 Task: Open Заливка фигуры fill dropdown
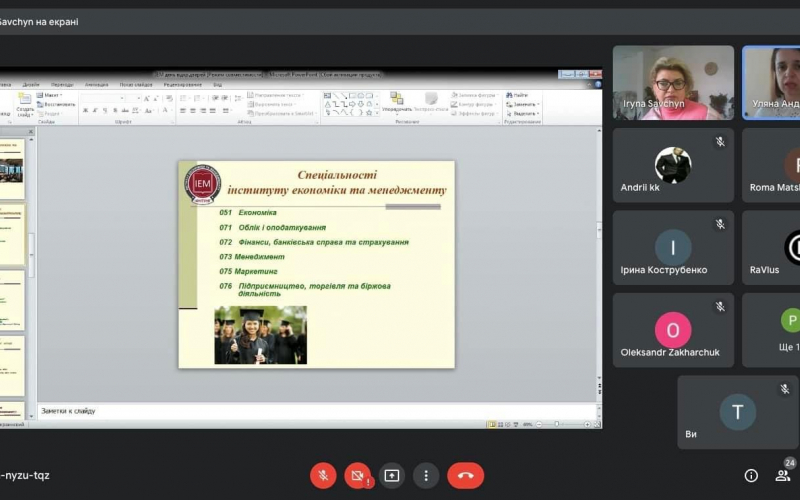tap(474, 95)
